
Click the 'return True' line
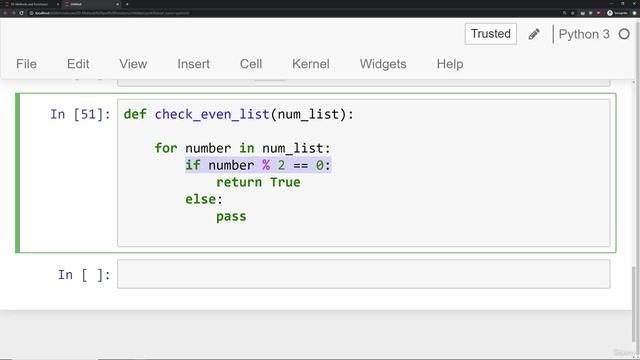point(258,182)
